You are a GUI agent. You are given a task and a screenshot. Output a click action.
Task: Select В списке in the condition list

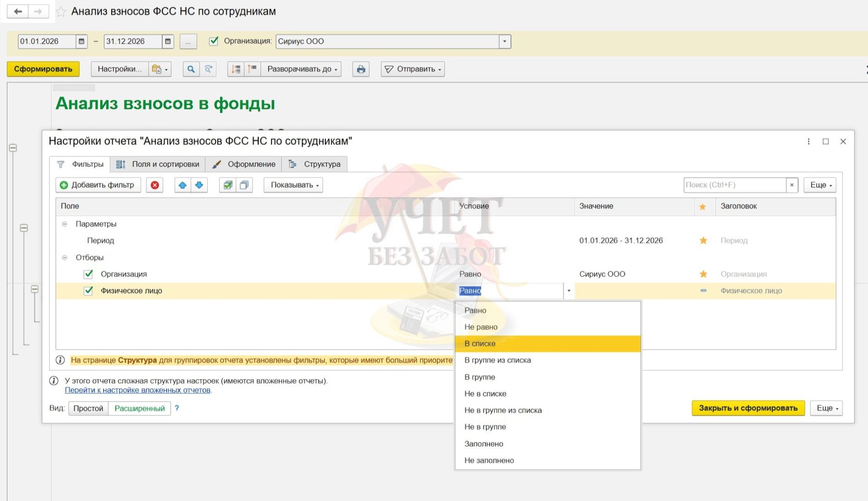(x=548, y=344)
